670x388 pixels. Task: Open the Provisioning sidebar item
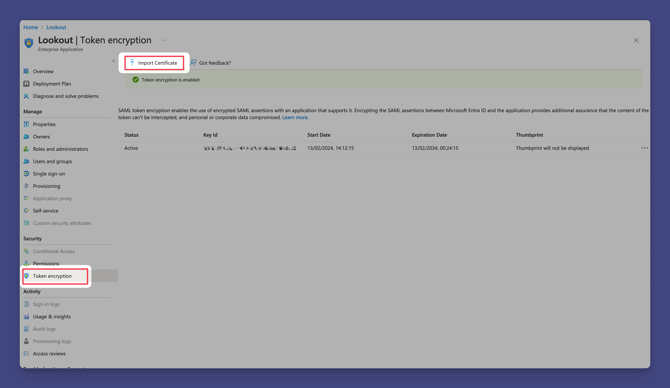point(46,186)
